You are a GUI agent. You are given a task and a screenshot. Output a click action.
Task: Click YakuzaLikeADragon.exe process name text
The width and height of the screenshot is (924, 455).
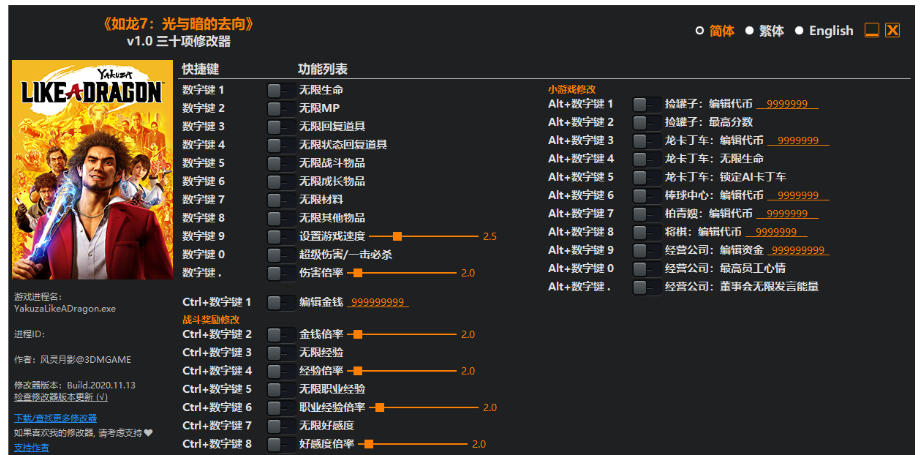[65, 308]
